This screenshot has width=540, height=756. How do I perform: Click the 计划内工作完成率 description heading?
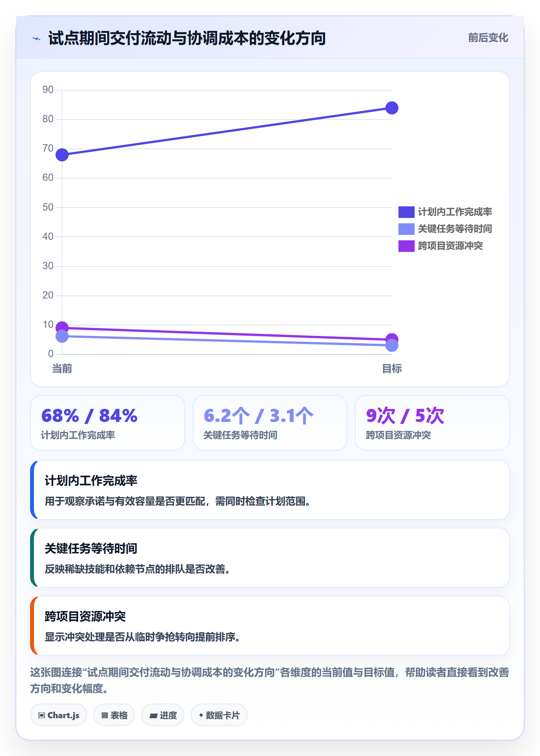(x=91, y=481)
